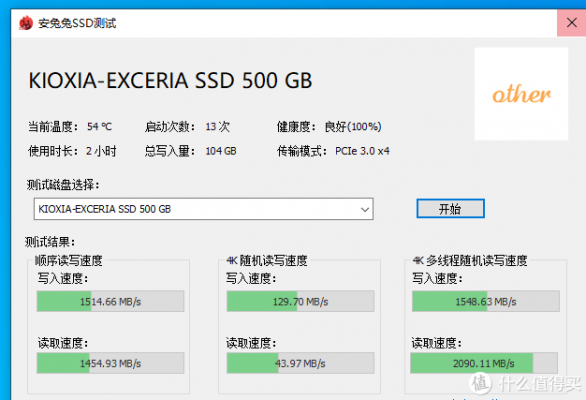Click 4K random write bar 129.70 MB/s
This screenshot has width=586, height=400.
[x=300, y=301]
